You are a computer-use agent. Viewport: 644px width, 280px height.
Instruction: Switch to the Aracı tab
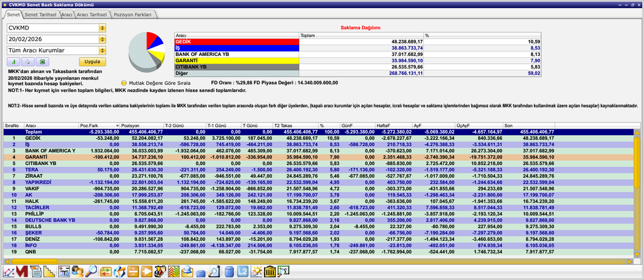(67, 14)
